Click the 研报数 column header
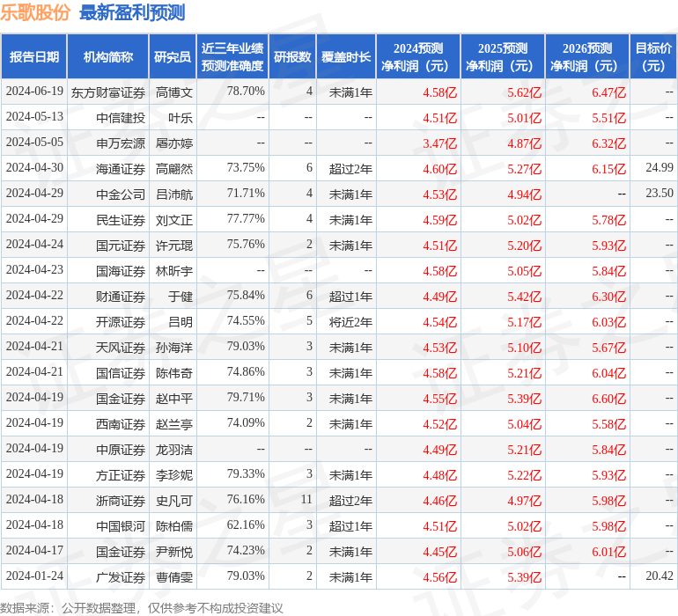This screenshot has height=616, width=678. tap(292, 56)
